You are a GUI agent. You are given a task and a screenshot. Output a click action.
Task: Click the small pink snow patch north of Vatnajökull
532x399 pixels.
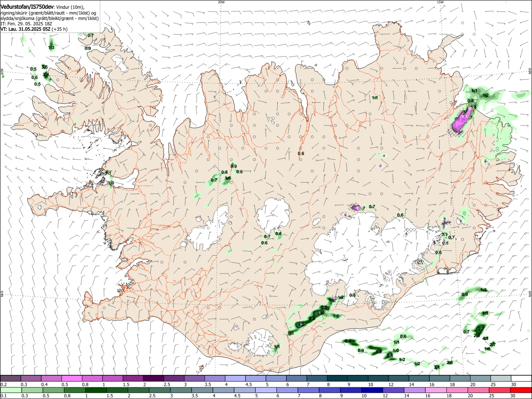(x=355, y=207)
